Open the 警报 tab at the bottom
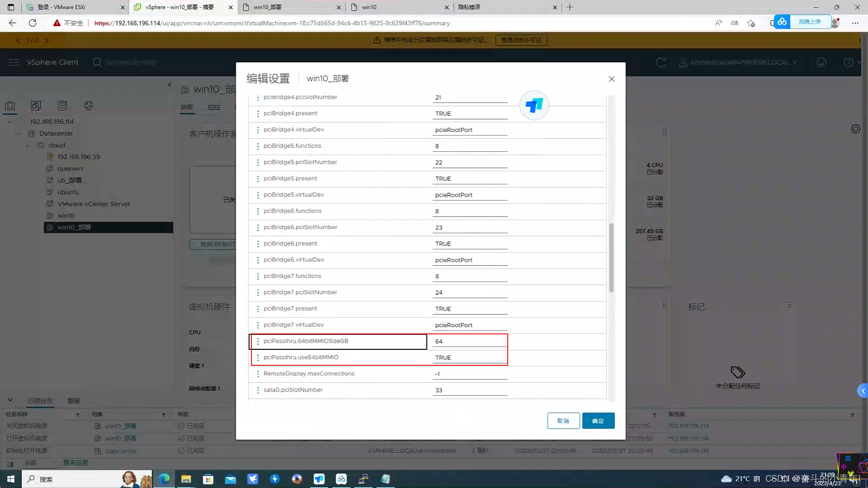Viewport: 868px width, 488px height. [x=73, y=401]
